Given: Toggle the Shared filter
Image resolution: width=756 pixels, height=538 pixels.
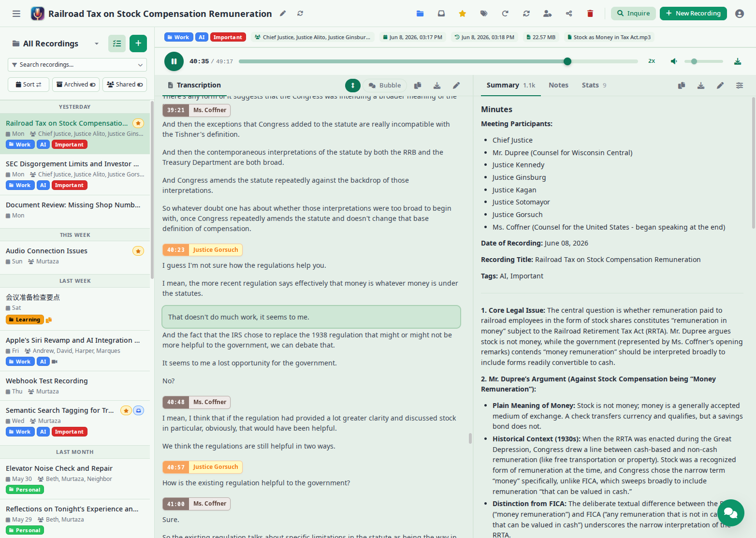Looking at the screenshot, I should pos(125,85).
